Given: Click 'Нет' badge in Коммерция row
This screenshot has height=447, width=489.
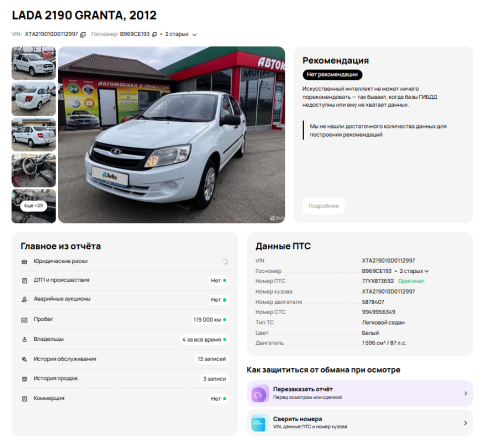Looking at the screenshot, I should (x=218, y=398).
